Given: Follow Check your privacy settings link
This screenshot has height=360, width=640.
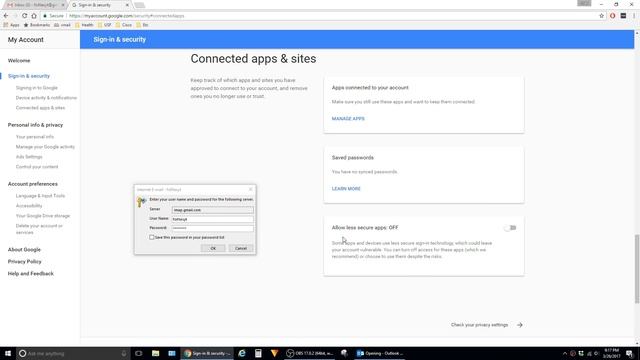Looking at the screenshot, I should [487, 325].
